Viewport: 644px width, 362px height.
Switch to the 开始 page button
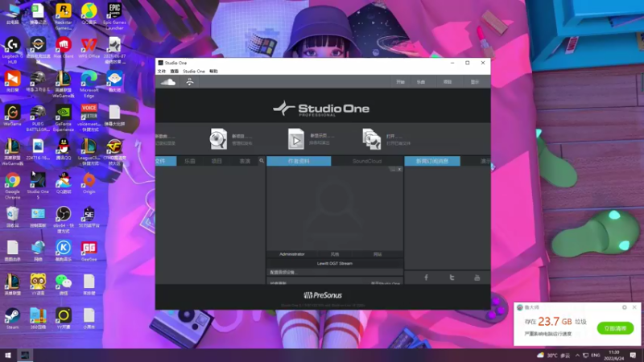tap(400, 82)
